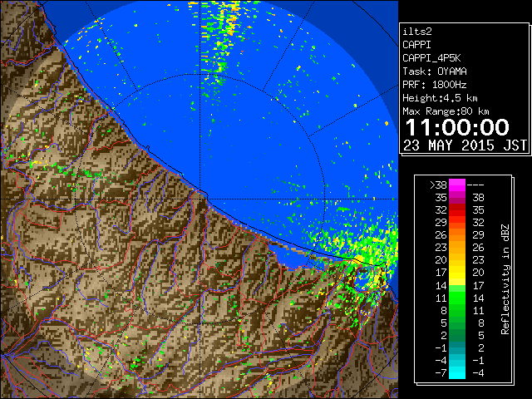Click the "Height:4.5 km" text
Image resolution: width=532 pixels, height=399 pixels.
(440, 98)
